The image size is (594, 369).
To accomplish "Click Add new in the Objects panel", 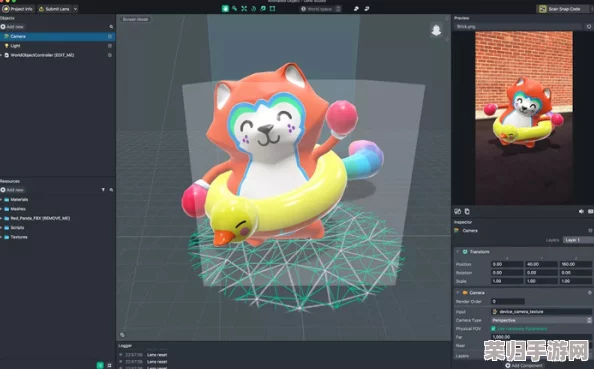I will (12, 27).
